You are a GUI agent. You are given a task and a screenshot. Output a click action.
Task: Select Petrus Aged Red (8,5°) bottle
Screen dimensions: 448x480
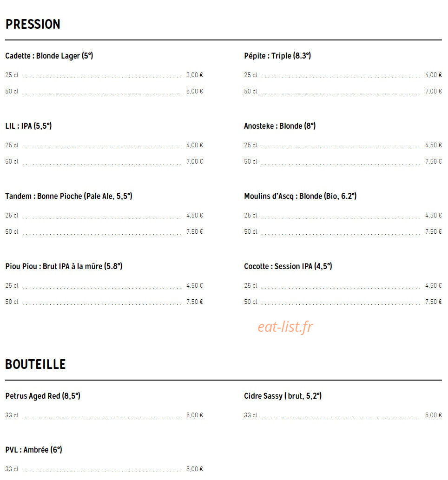[x=43, y=396]
